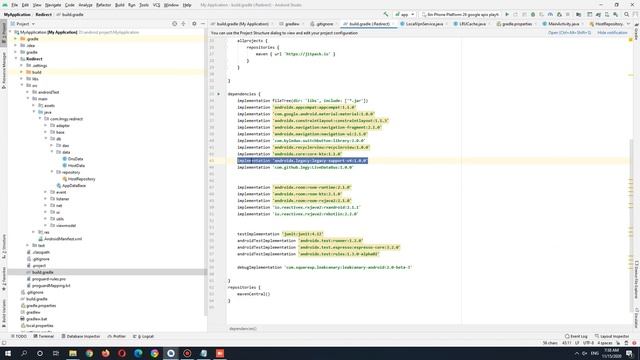Open the app run configuration dropdown

point(404,14)
